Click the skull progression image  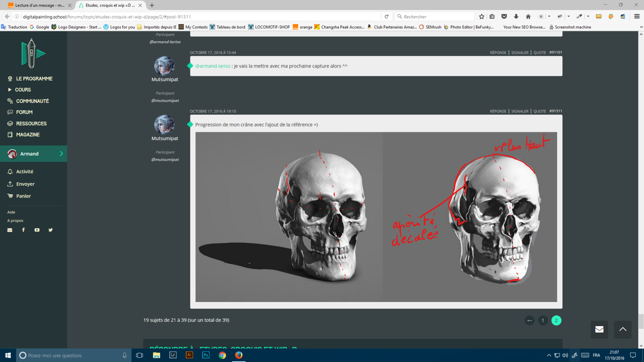[x=376, y=217]
